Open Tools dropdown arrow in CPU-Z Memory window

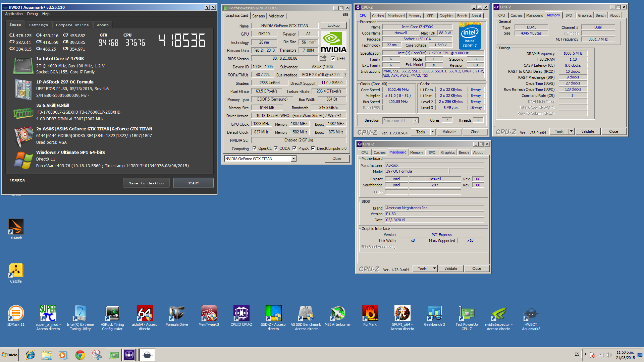pos(571,131)
